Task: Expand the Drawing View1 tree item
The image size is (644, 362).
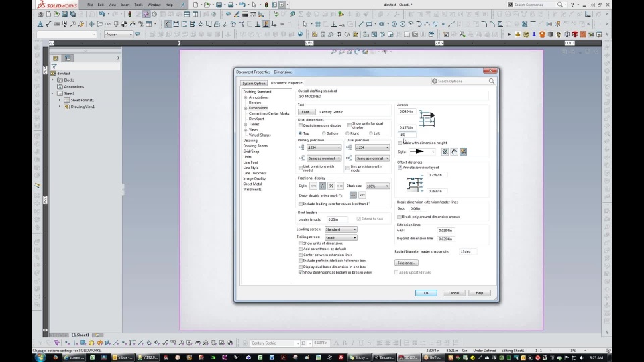Action: click(x=60, y=107)
